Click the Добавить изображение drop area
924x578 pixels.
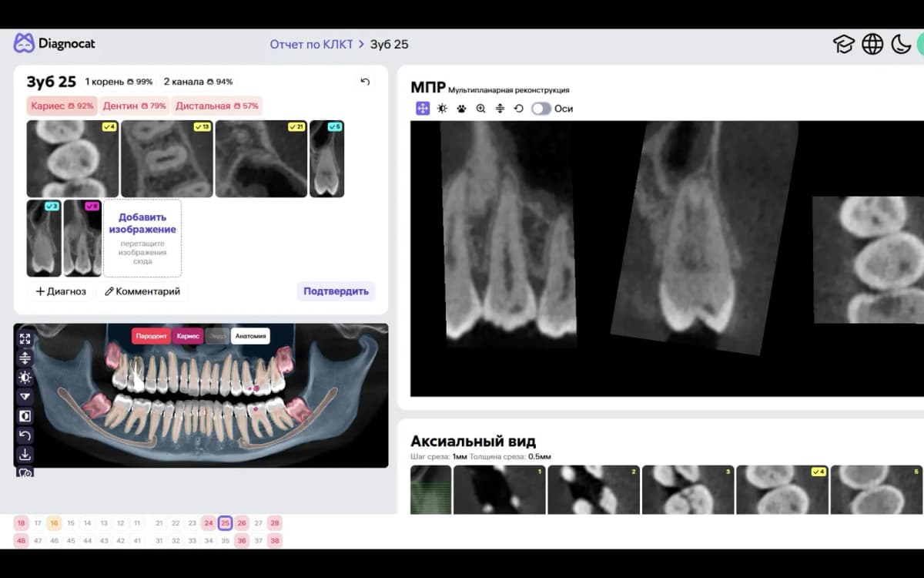tap(142, 238)
